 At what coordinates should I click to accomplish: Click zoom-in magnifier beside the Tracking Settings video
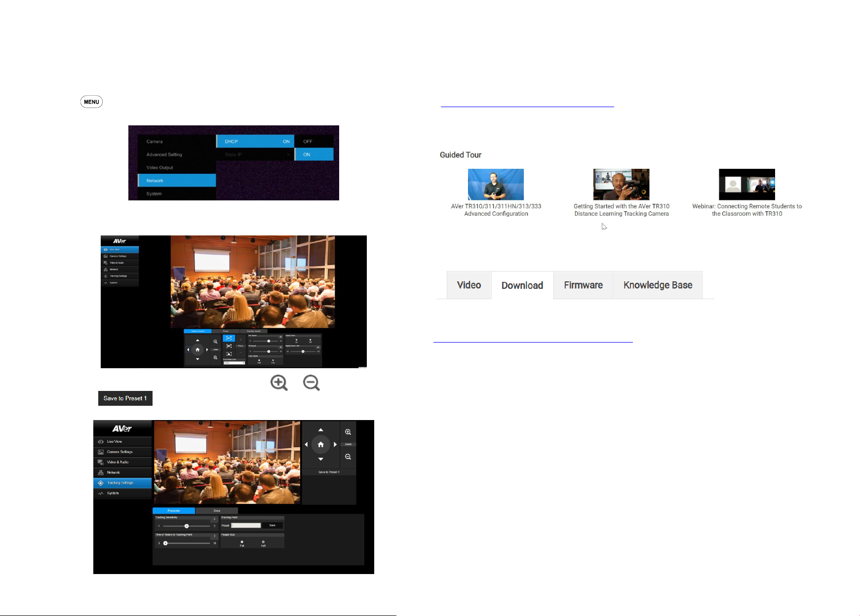[x=348, y=432]
